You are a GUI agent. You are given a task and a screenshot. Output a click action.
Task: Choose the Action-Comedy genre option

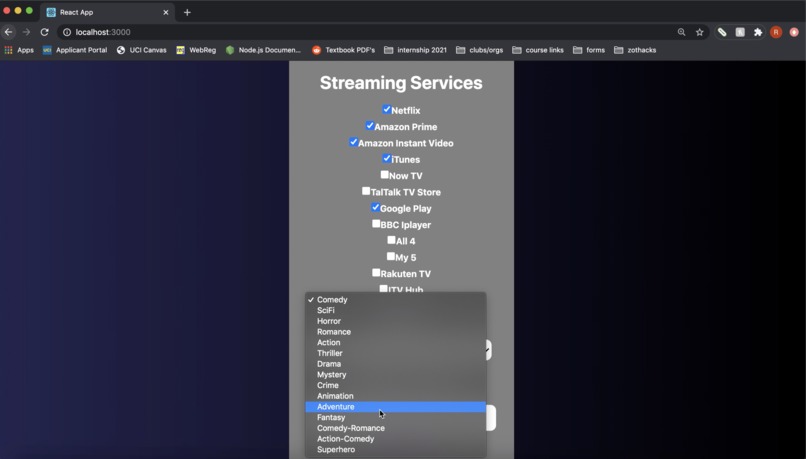coord(395,439)
